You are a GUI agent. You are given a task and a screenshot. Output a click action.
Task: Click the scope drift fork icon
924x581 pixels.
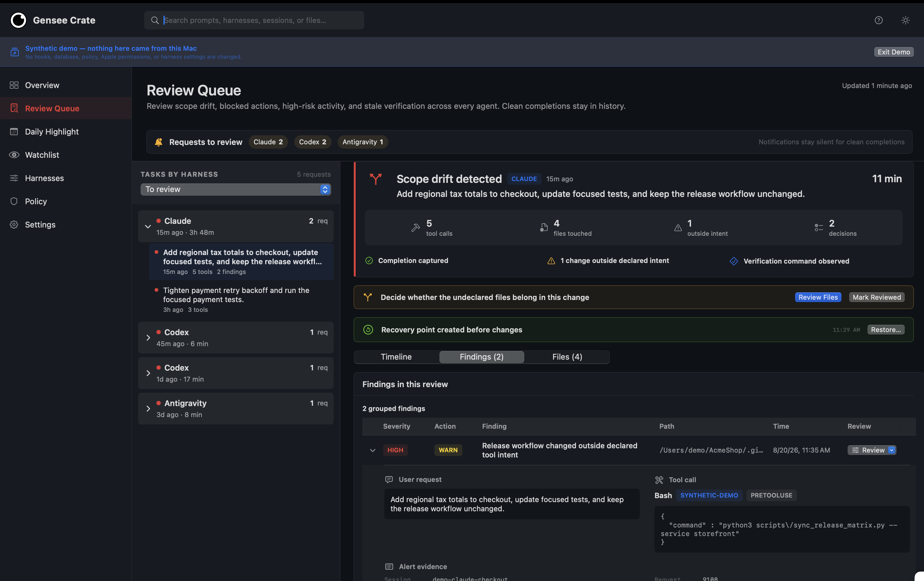click(376, 179)
